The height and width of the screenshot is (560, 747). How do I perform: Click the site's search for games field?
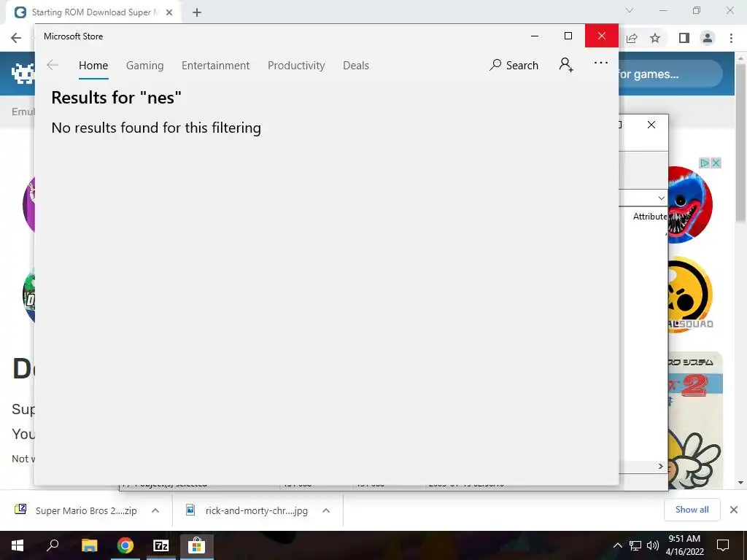(670, 74)
